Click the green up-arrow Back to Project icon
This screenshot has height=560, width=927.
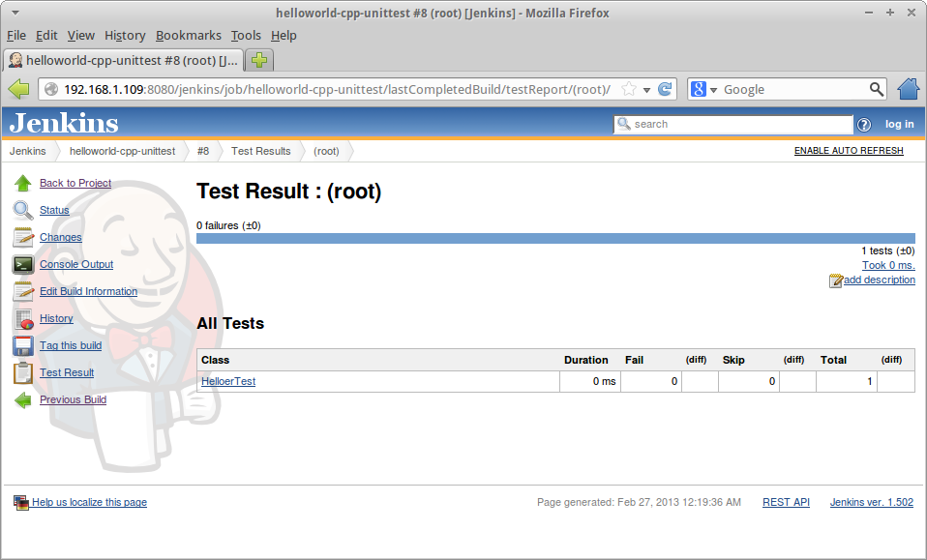23,183
